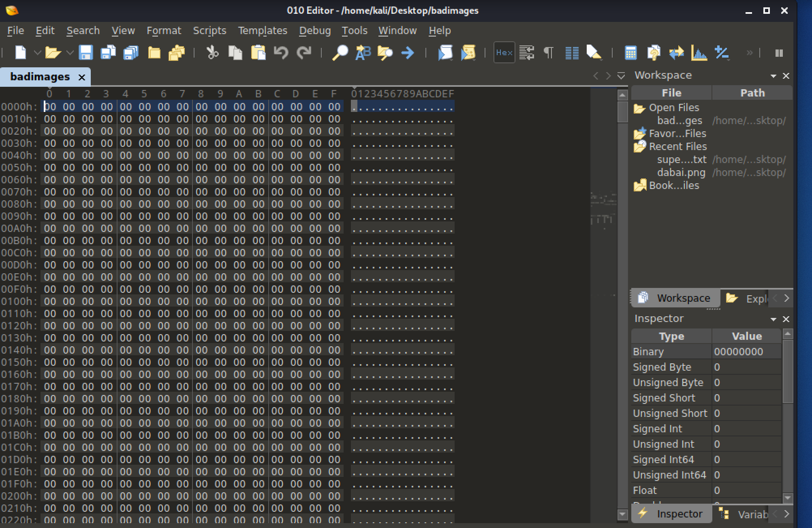Open the Find magnifier tool
Image resolution: width=812 pixels, height=528 pixels.
coord(340,53)
